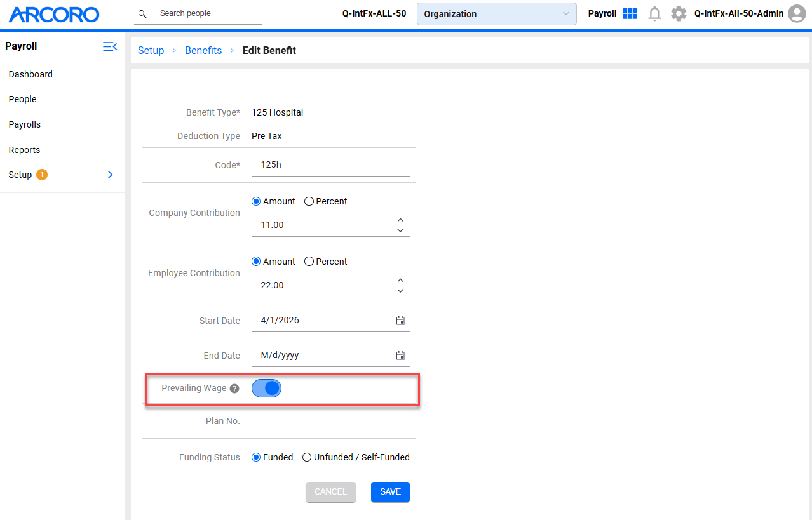Increase the Company Contribution amount
Viewport: 812px width, 520px height.
pos(400,220)
